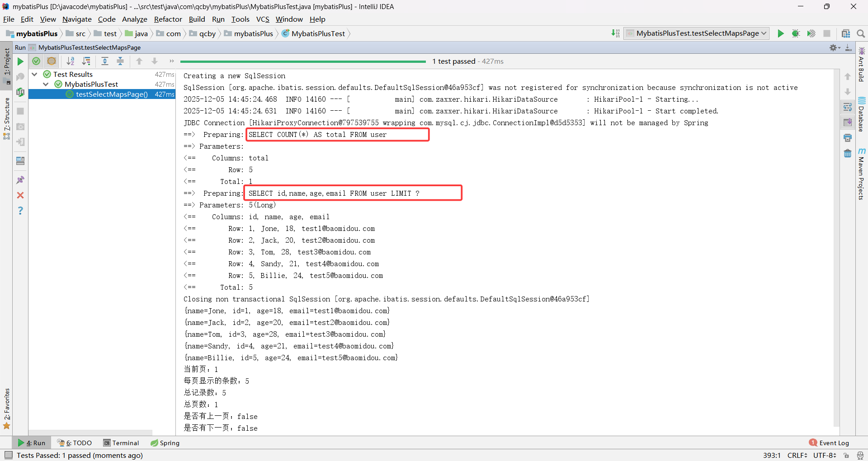Toggle Show Passed tests filter
Image resolution: width=868 pixels, height=461 pixels.
36,61
